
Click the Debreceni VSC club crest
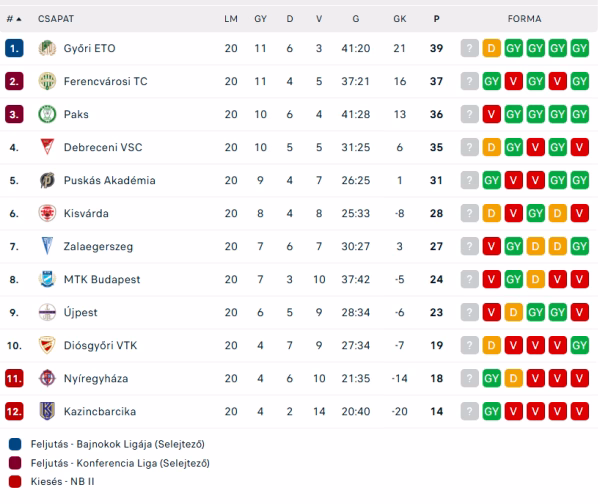click(x=46, y=147)
